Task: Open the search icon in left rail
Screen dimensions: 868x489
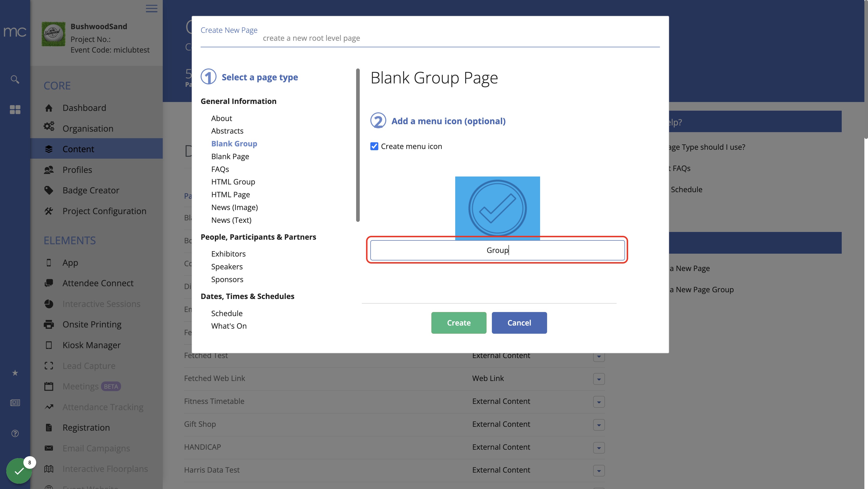Action: pyautogui.click(x=15, y=79)
